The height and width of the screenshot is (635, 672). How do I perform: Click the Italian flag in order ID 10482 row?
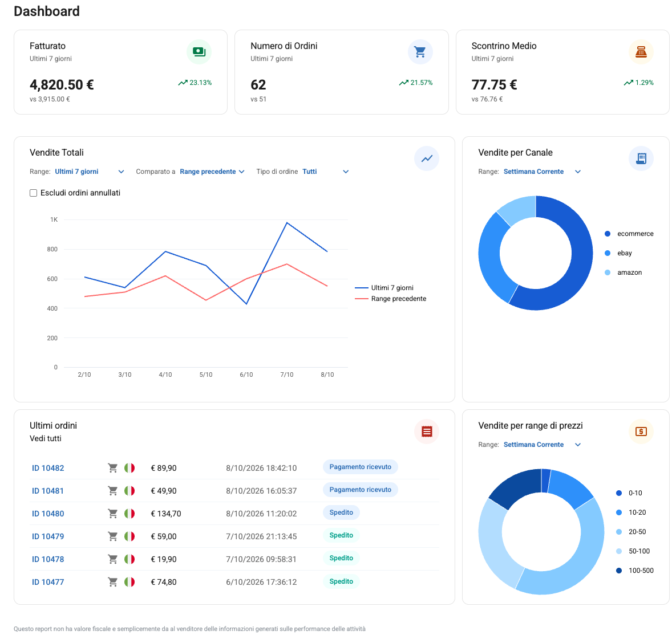pyautogui.click(x=129, y=468)
